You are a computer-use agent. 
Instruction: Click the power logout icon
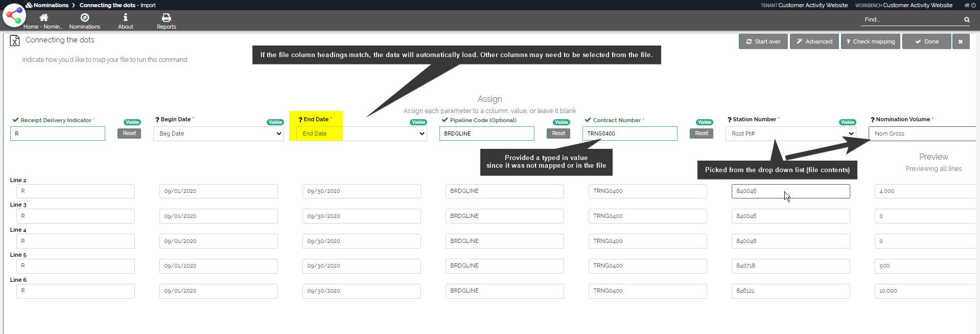[x=973, y=5]
